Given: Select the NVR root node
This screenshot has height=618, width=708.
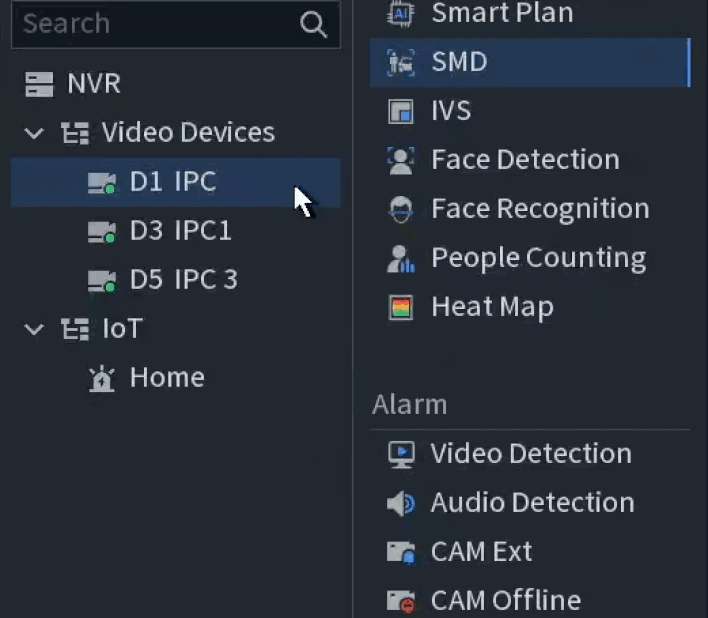Looking at the screenshot, I should point(93,83).
